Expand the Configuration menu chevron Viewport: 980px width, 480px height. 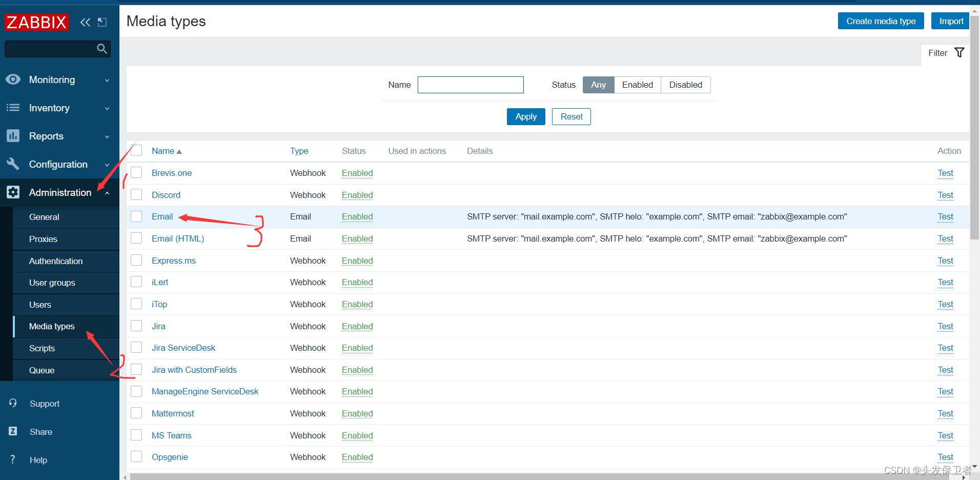(107, 165)
